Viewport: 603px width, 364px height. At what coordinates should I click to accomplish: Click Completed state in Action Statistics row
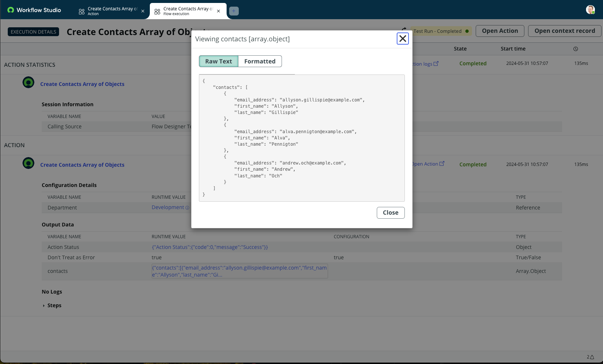(473, 63)
